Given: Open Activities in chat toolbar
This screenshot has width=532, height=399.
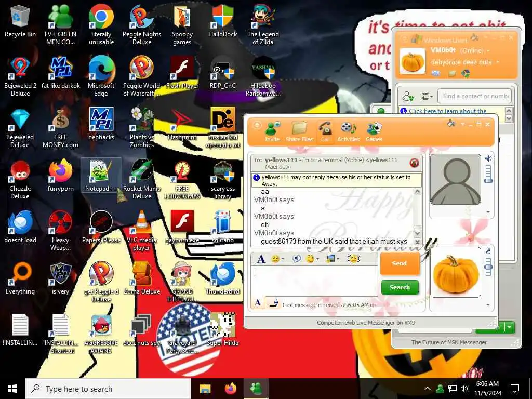Looking at the screenshot, I should click(348, 132).
